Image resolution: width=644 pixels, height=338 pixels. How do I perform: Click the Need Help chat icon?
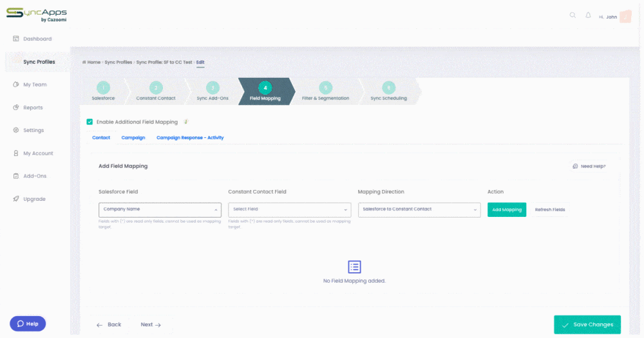(575, 166)
